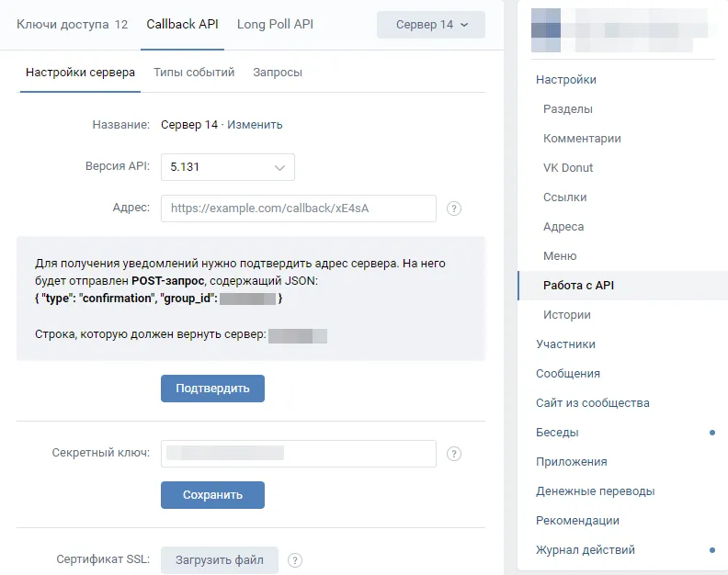Focus the Адрес URL input field

tap(299, 209)
